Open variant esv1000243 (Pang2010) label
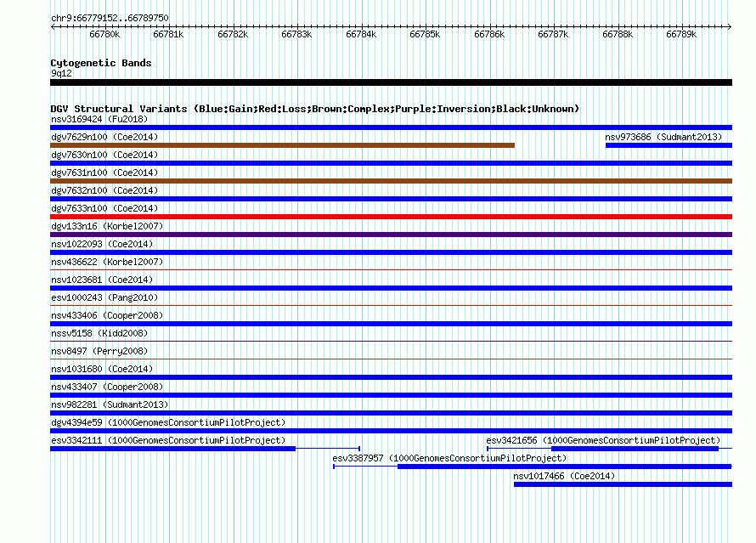756x543 pixels. tap(104, 297)
